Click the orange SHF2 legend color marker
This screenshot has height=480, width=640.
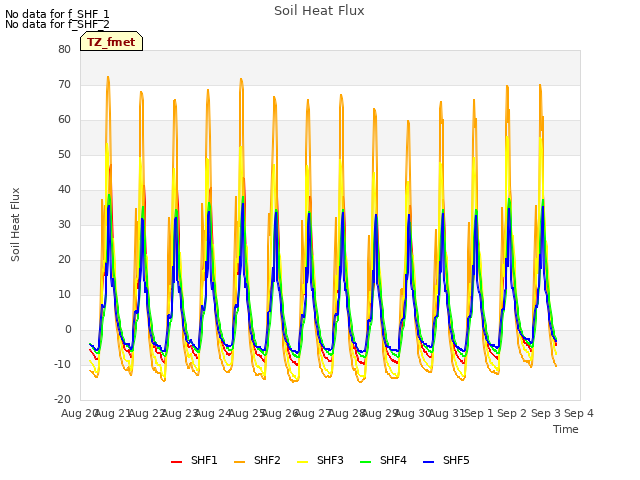point(240,462)
